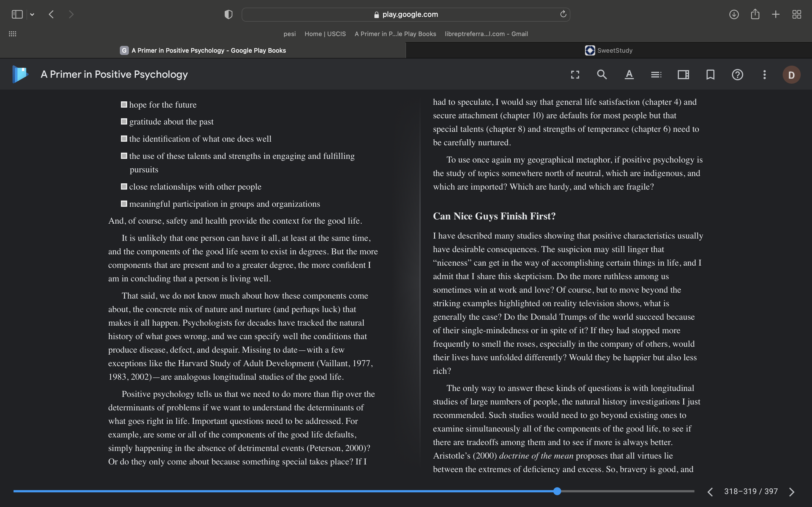The width and height of the screenshot is (812, 507).
Task: Enter fullscreen reading mode
Action: coord(575,74)
